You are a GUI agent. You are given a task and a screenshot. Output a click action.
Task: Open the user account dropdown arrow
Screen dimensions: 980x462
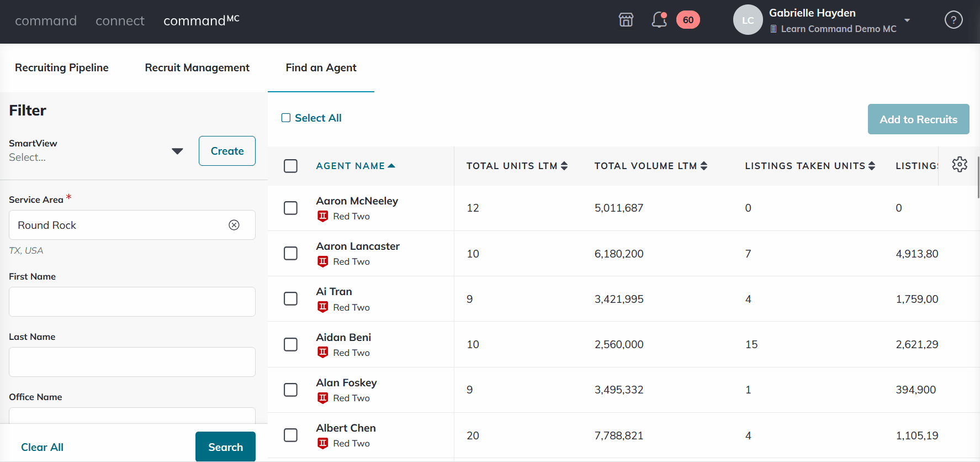[x=907, y=20]
